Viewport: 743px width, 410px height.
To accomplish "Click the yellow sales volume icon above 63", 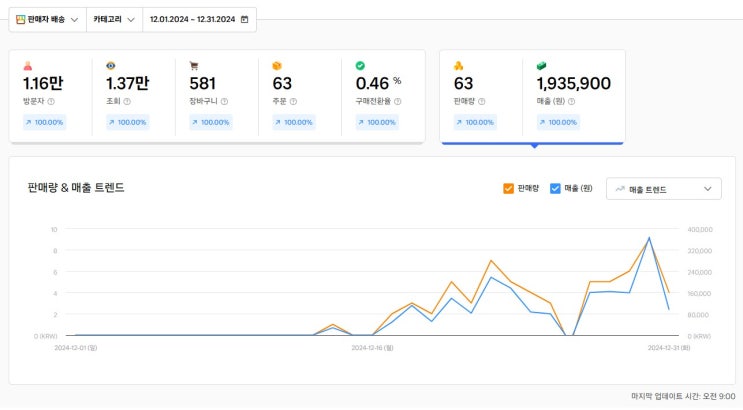I will click(x=458, y=66).
